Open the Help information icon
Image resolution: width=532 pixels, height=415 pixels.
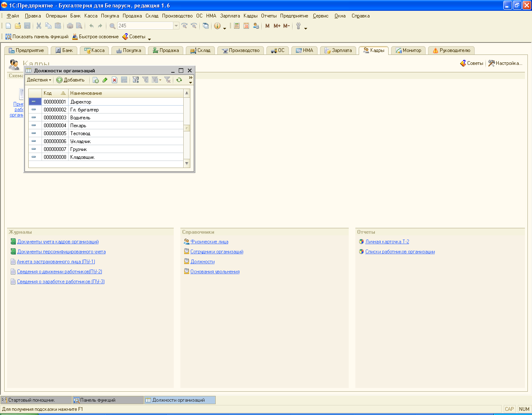[217, 26]
